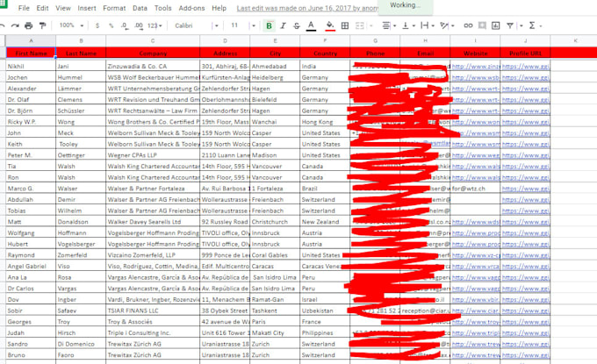The height and width of the screenshot is (364, 597).
Task: Open profile URL in Jochen's row
Action: (525, 77)
